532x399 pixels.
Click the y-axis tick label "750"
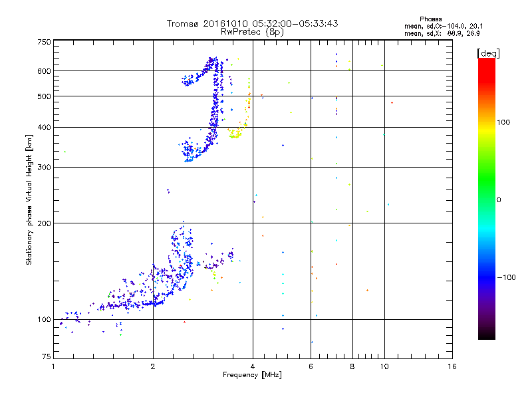44,42
